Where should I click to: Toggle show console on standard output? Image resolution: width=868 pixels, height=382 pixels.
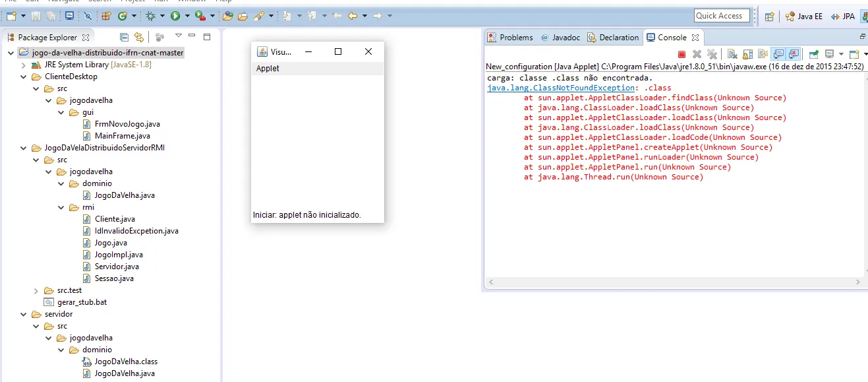(x=778, y=54)
